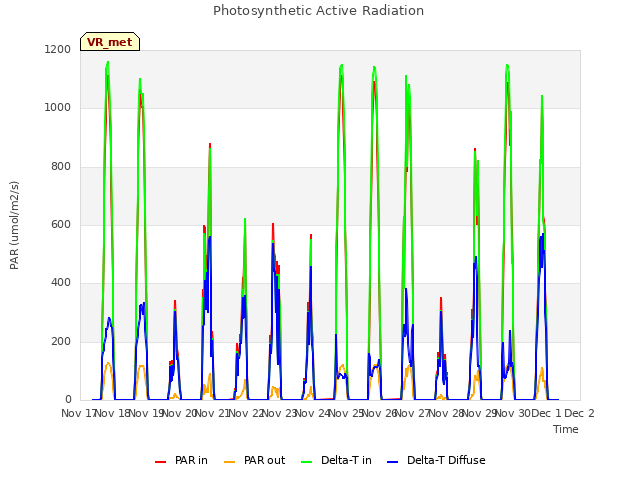Click the Dec 2 x-axis date label
The image size is (640, 480).
point(579,413)
